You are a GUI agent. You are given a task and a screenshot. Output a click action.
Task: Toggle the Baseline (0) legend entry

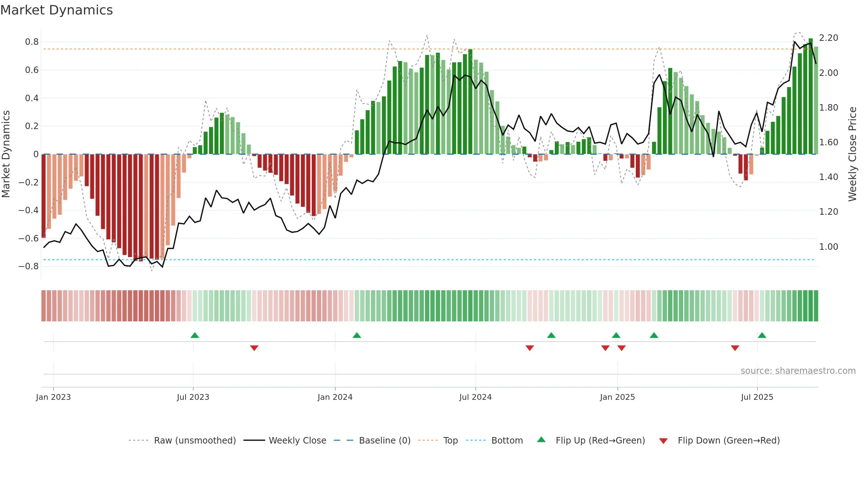point(372,440)
